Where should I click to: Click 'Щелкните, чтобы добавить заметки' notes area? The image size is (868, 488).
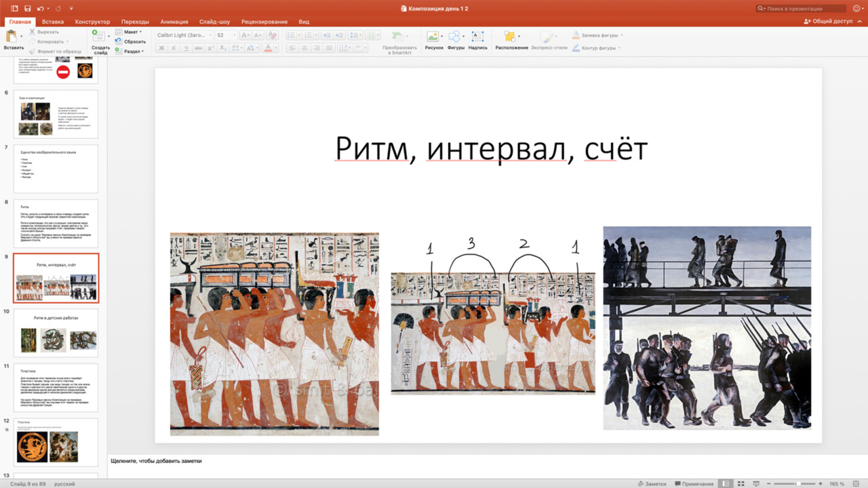pos(157,461)
